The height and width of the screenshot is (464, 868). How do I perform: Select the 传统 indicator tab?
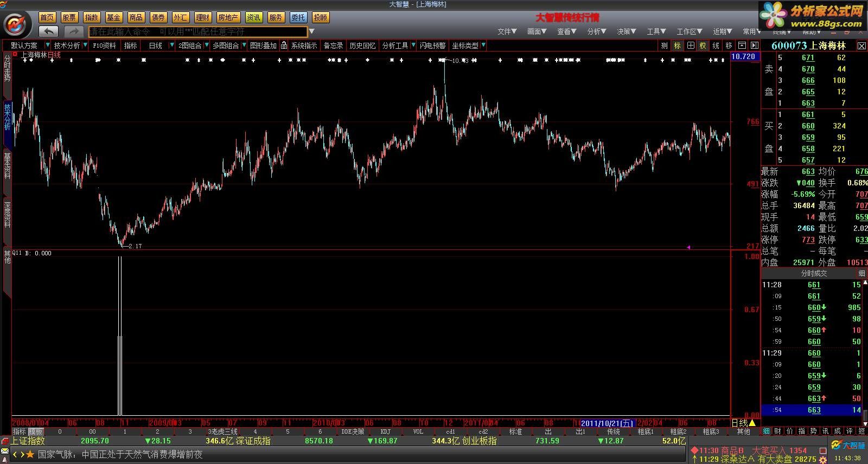613,431
